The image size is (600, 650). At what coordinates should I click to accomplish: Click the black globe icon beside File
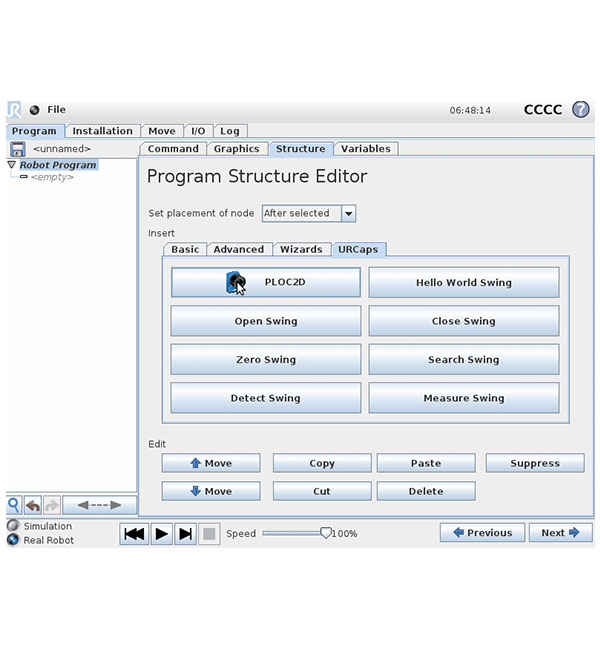tap(34, 110)
